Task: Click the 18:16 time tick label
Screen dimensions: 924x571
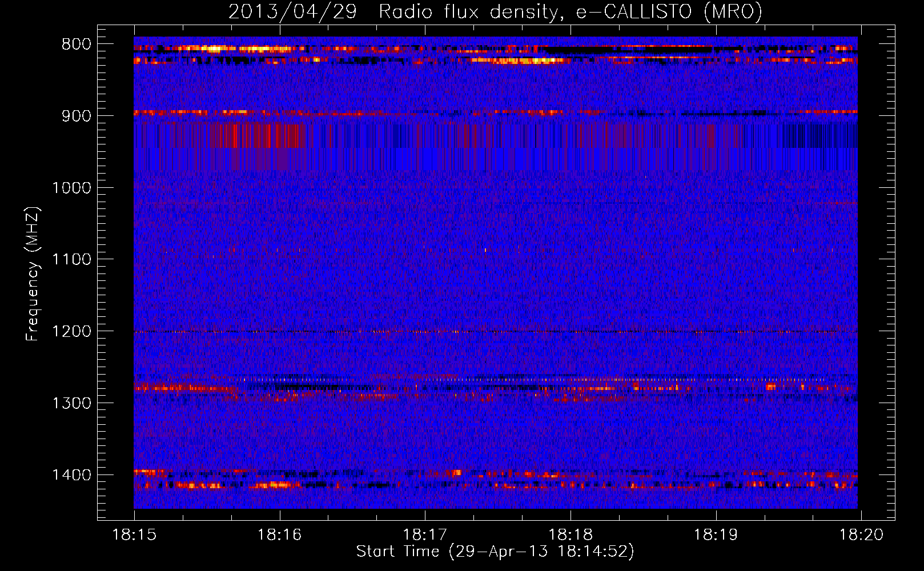Action: tap(279, 535)
